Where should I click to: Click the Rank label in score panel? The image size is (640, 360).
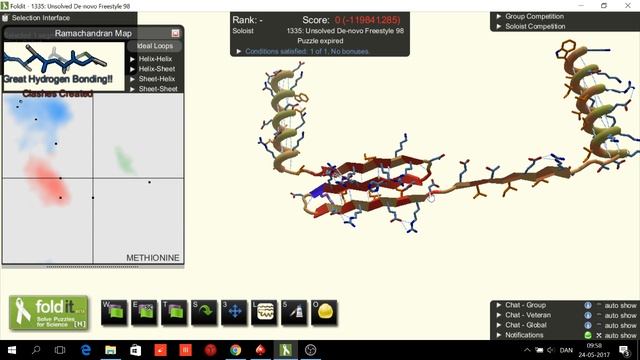(x=247, y=20)
